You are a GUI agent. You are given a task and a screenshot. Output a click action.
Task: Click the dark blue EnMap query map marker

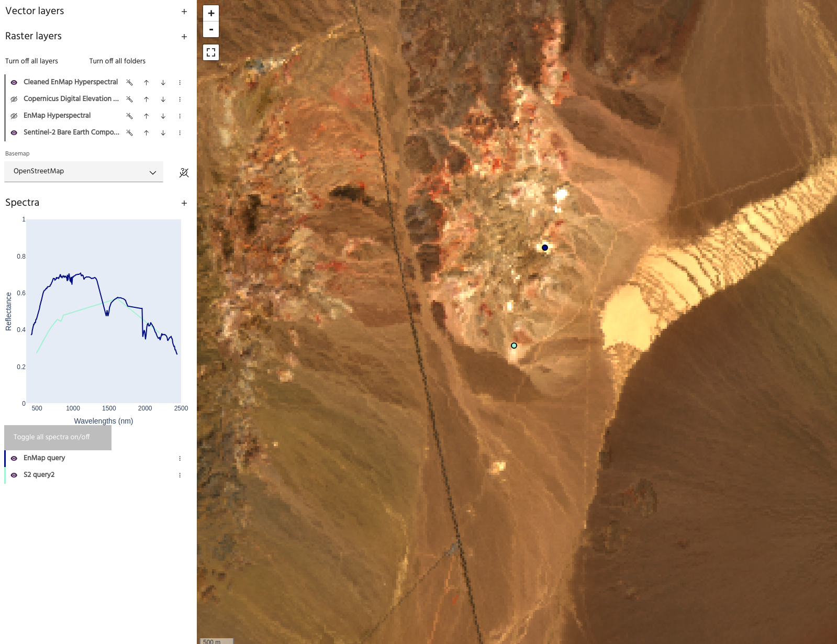click(545, 248)
